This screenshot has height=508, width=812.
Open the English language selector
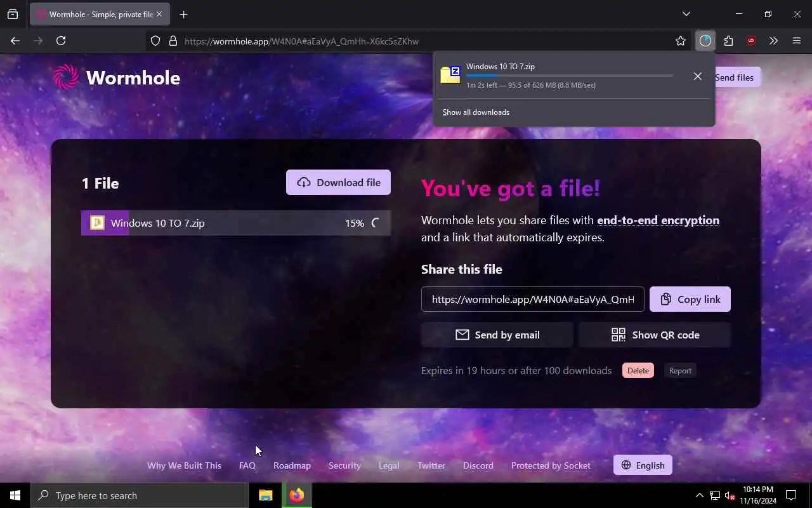tap(643, 465)
